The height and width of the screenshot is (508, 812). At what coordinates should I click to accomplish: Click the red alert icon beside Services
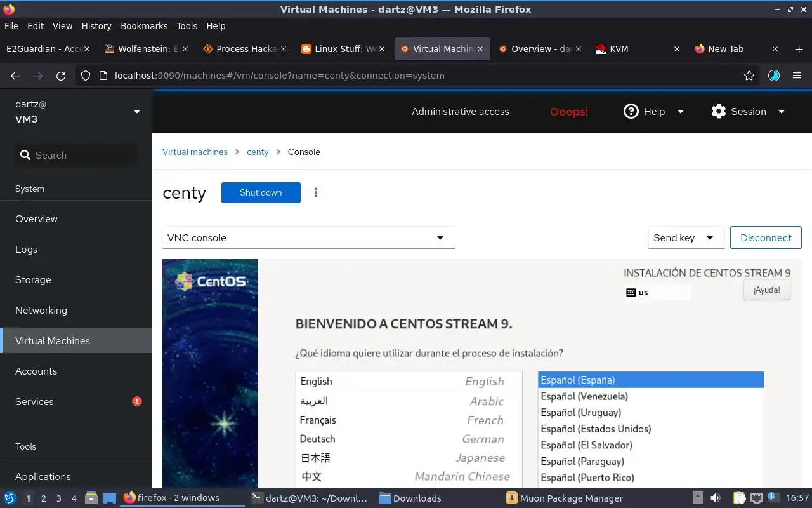136,401
